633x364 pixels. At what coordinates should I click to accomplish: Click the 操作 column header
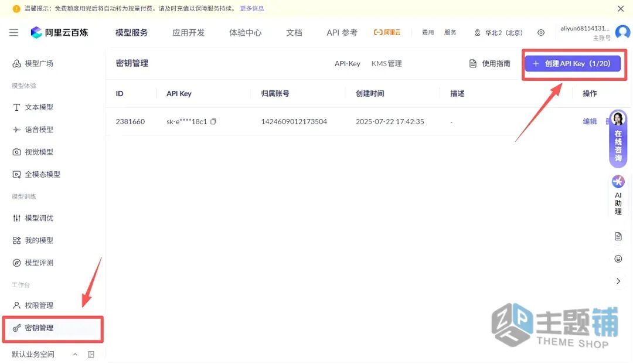point(590,94)
